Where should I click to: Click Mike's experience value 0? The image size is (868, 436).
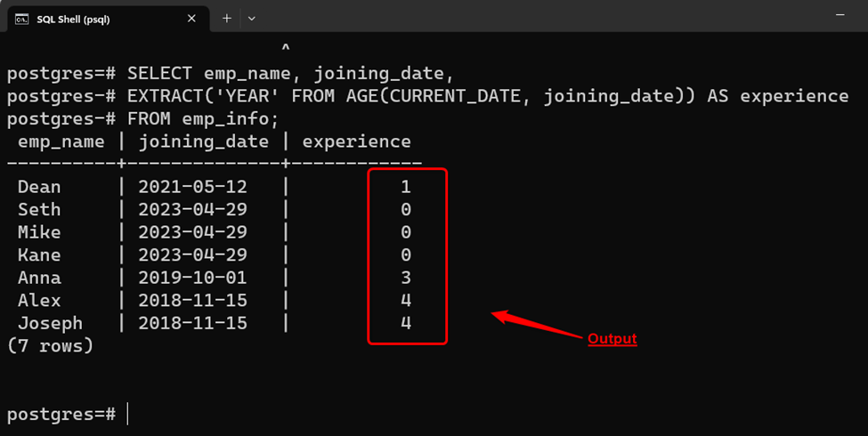406,232
